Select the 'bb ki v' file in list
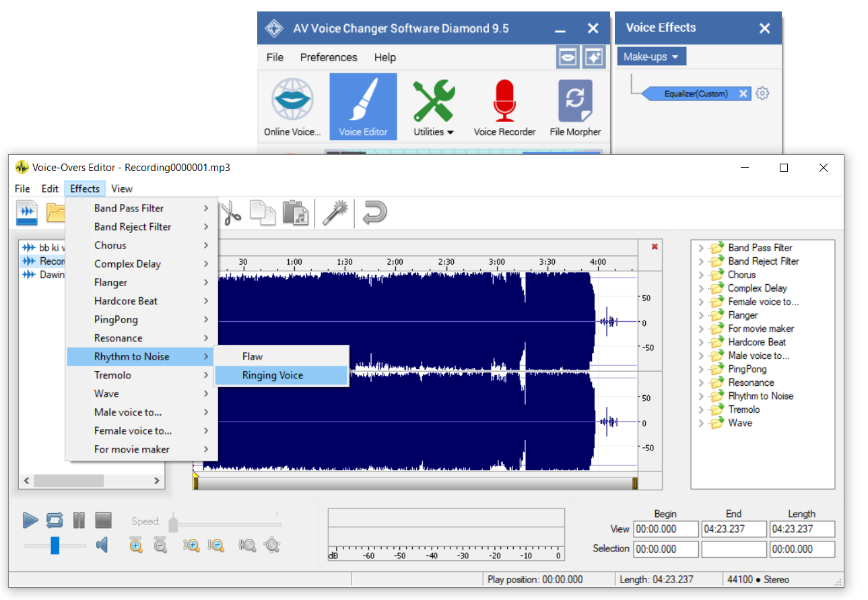 44,248
